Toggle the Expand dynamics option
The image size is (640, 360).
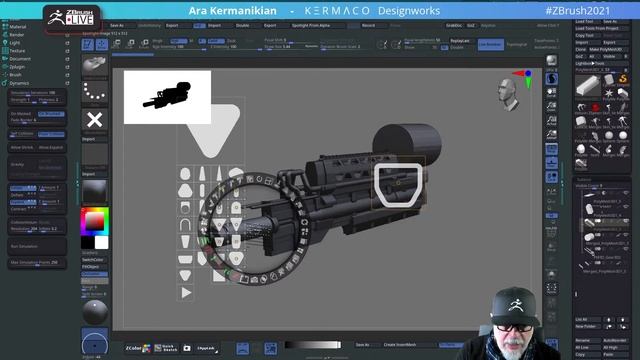(23, 202)
